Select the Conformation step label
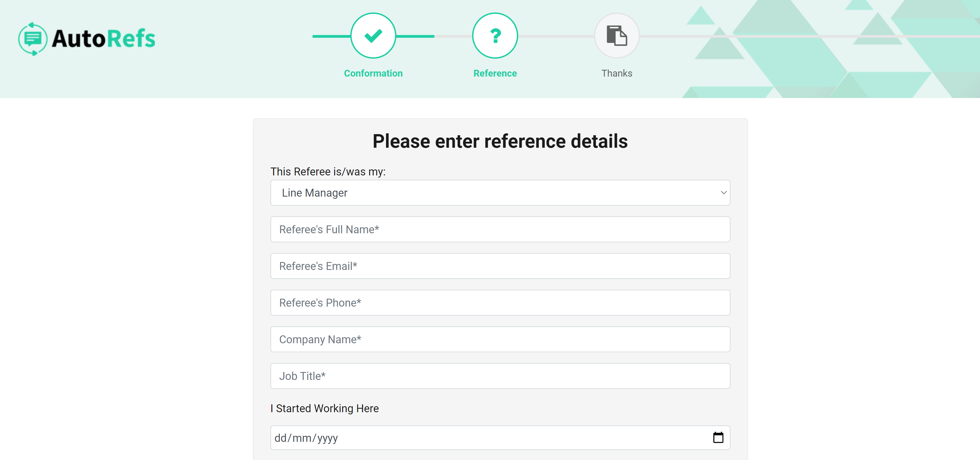Image resolution: width=980 pixels, height=460 pixels. pyautogui.click(x=373, y=73)
